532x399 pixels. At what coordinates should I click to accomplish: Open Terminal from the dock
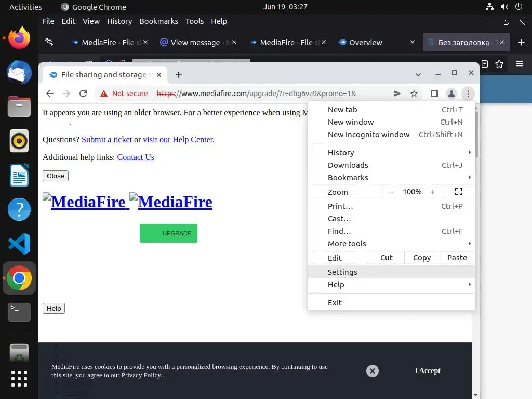click(x=19, y=312)
